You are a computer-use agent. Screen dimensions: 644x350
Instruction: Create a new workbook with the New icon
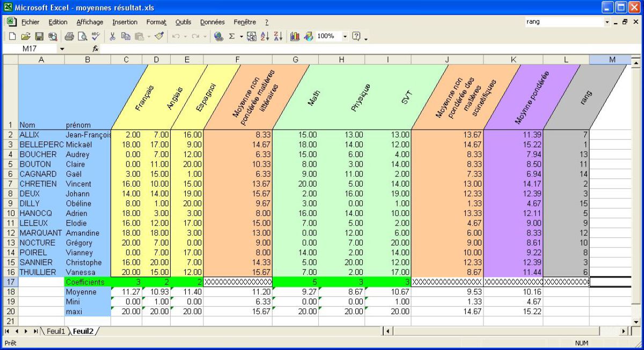pyautogui.click(x=12, y=36)
